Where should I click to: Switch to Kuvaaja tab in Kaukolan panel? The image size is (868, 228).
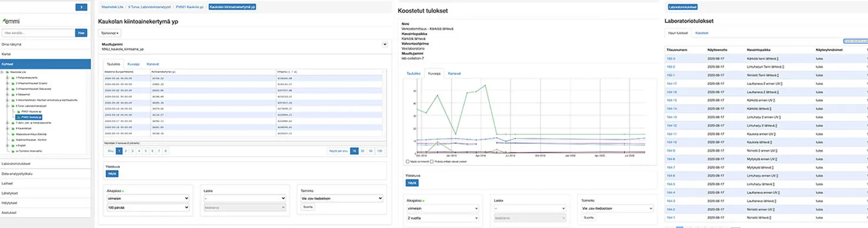pos(133,64)
